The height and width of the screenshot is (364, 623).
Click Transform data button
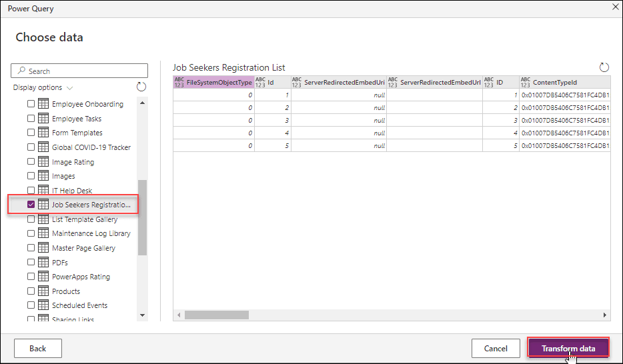(x=568, y=348)
